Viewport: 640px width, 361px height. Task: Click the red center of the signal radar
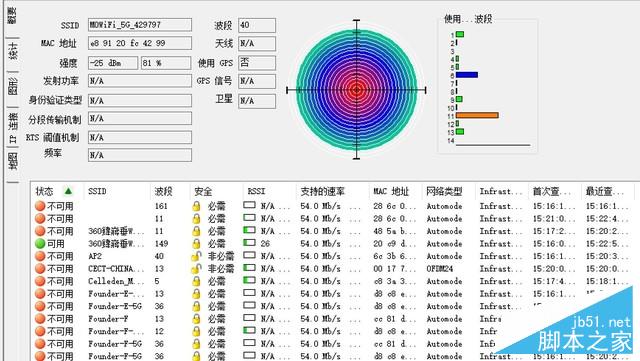[356, 89]
